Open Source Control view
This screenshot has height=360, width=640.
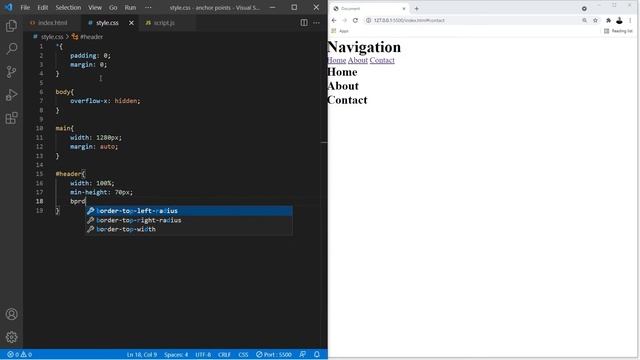point(11,72)
